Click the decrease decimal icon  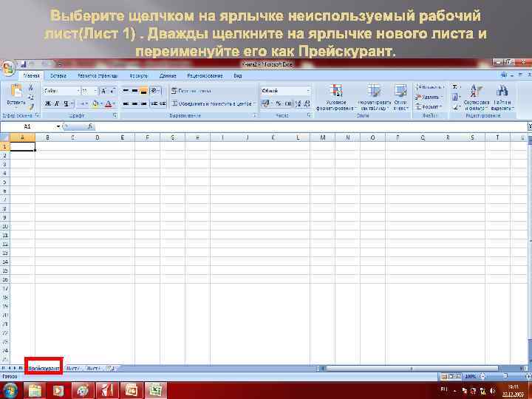point(307,103)
